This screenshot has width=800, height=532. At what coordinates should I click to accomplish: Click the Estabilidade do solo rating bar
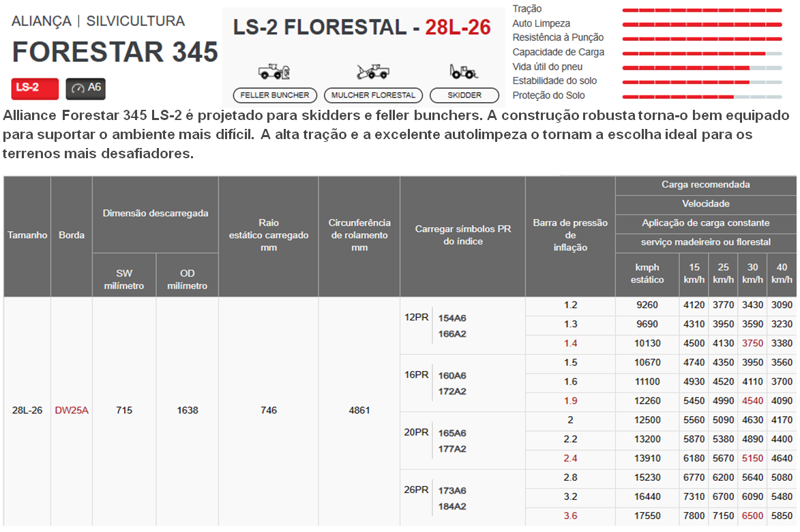[702, 82]
